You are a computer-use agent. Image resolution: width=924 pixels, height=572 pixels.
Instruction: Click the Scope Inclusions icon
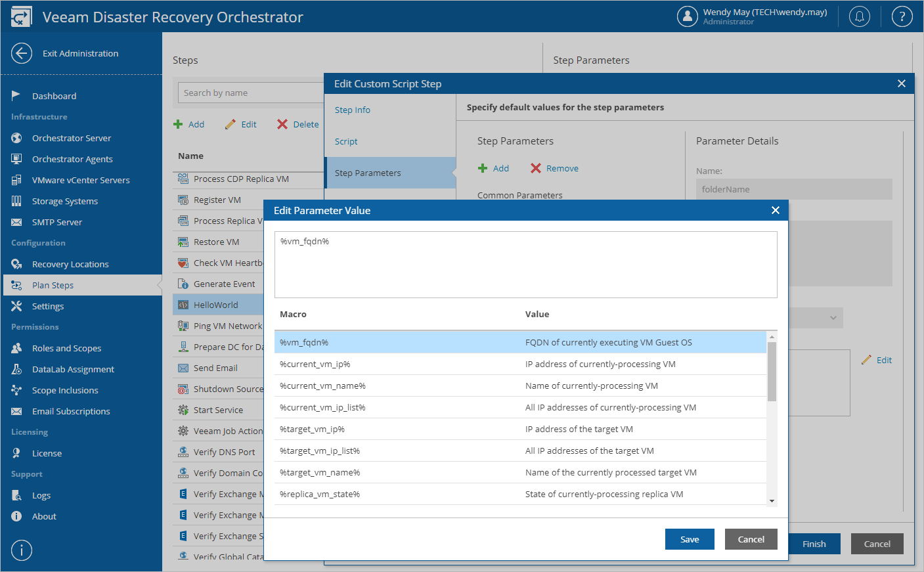click(x=16, y=390)
